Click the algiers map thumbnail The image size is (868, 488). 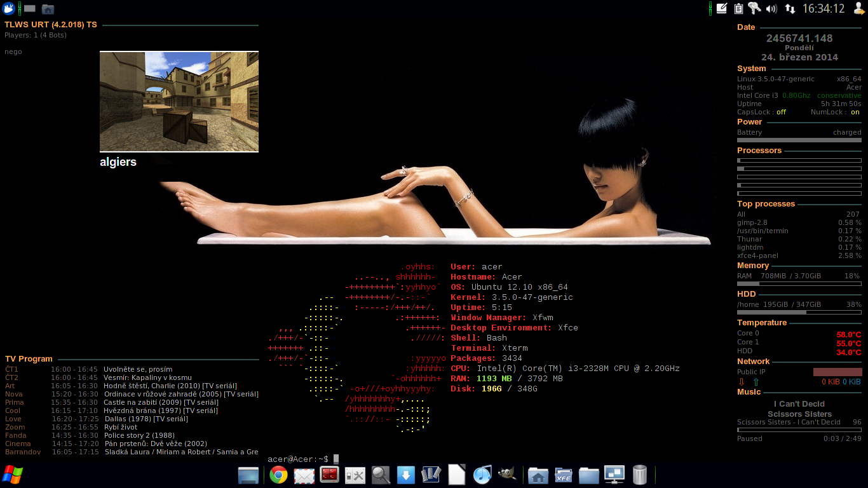(179, 102)
